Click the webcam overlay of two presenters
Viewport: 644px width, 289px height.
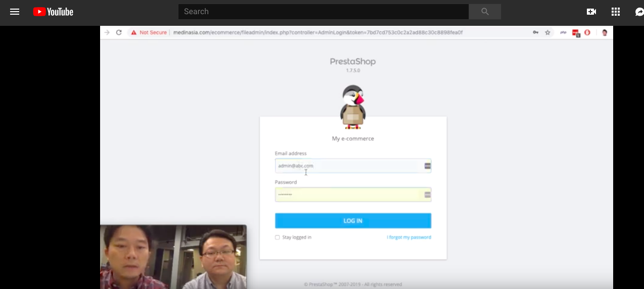[173, 257]
